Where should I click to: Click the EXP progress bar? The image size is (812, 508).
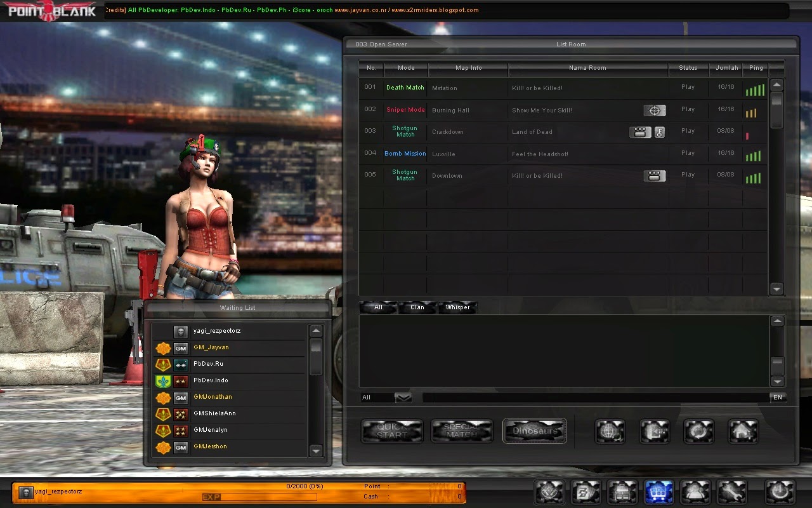259,497
